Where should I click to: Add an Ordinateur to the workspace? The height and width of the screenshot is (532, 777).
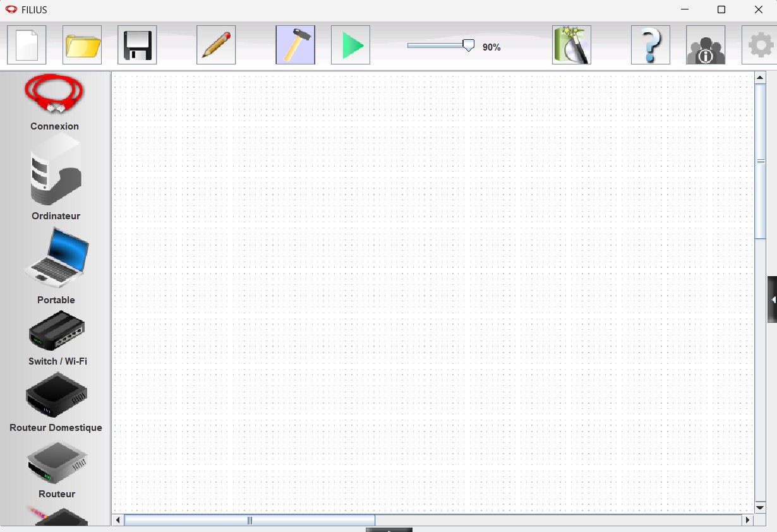[56, 169]
